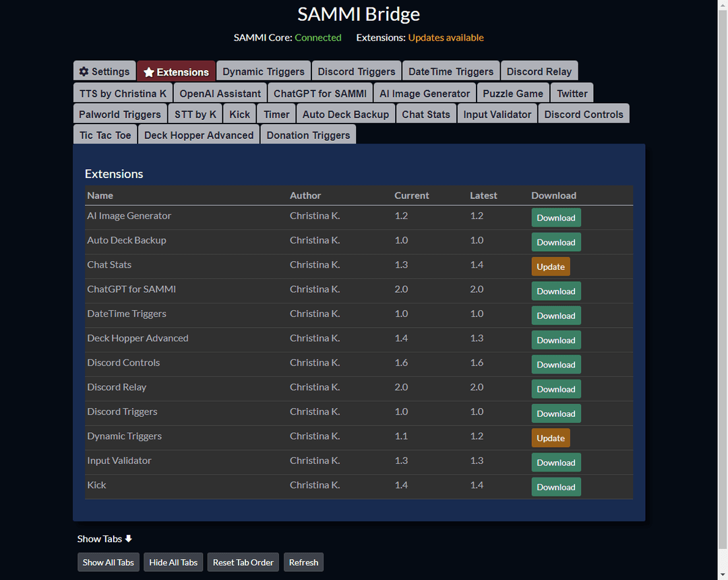Open the DateTime Triggers tab
Image resolution: width=728 pixels, height=580 pixels.
(x=451, y=71)
